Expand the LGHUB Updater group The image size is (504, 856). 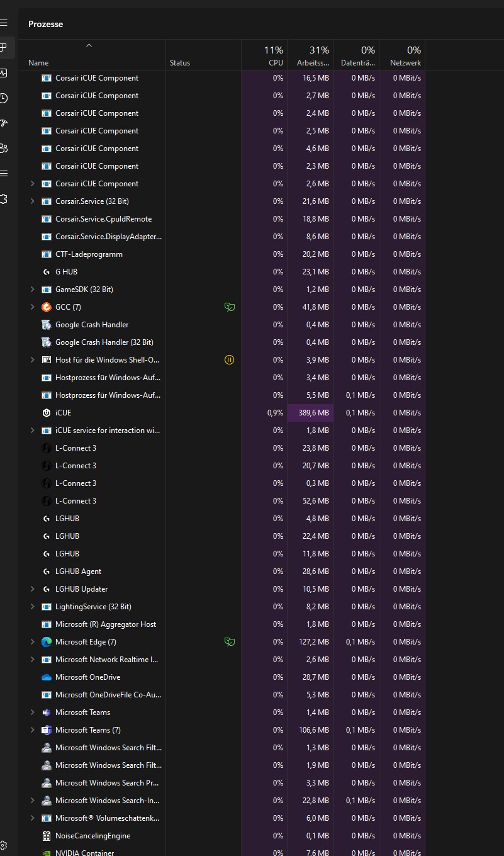point(33,589)
